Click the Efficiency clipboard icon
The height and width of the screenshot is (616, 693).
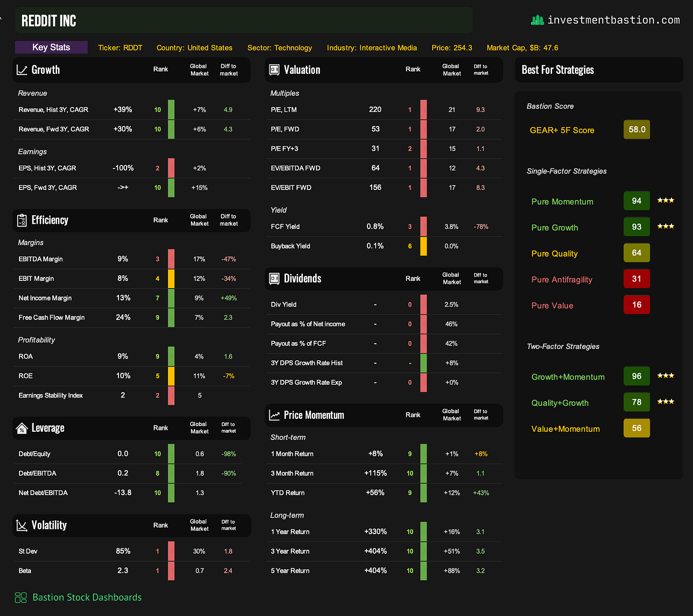pyautogui.click(x=22, y=220)
